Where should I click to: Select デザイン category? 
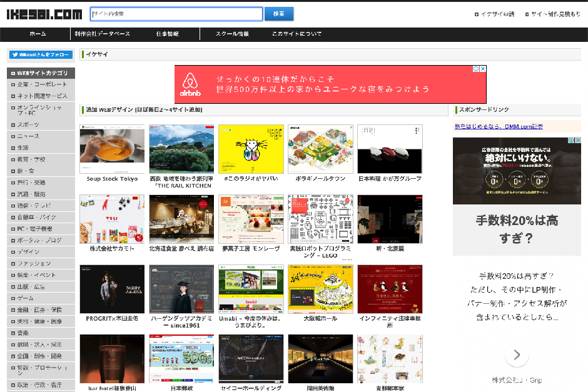coord(41,252)
